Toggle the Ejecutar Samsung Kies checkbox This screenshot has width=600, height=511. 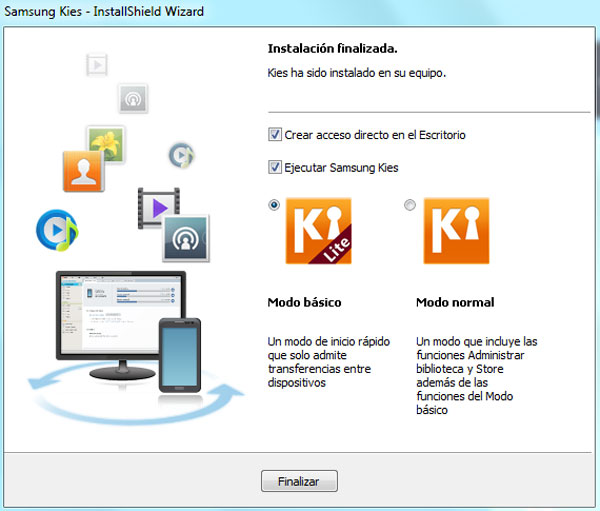click(x=275, y=167)
